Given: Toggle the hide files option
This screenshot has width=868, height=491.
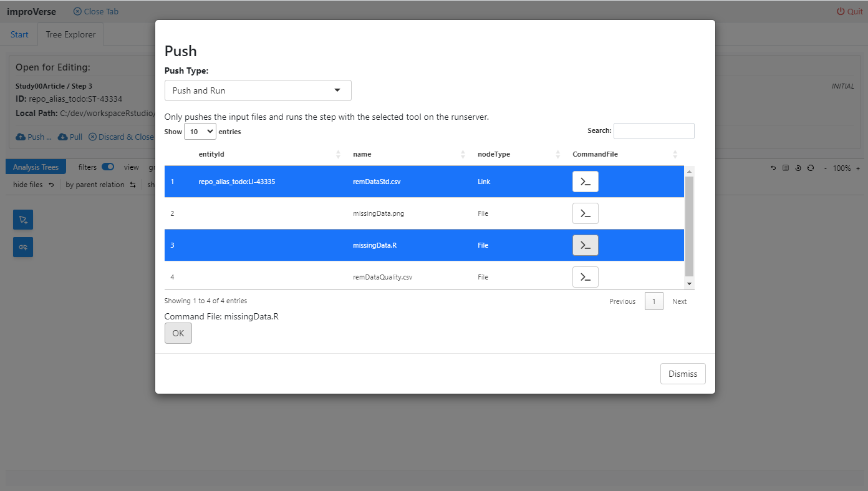Looking at the screenshot, I should [x=28, y=185].
